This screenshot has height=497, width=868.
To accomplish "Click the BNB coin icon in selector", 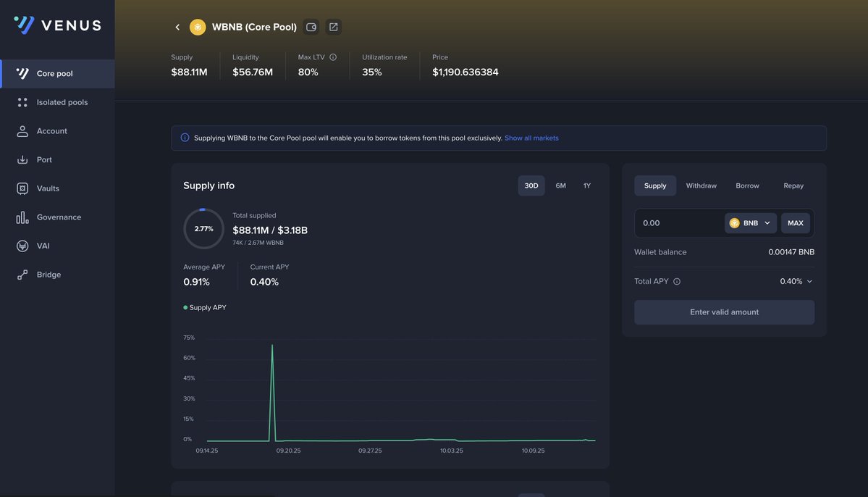I will [x=735, y=223].
